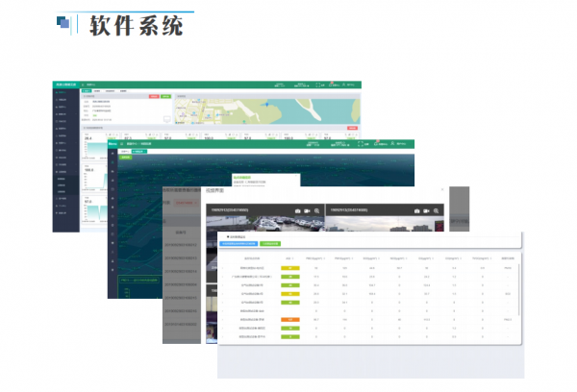Click the fullscreen icon in the top green header

(319, 85)
